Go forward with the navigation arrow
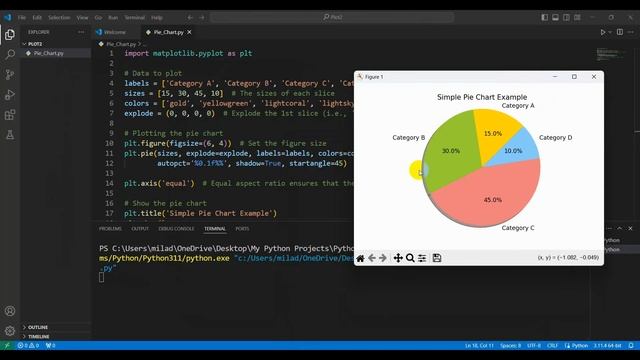 coord(202,18)
